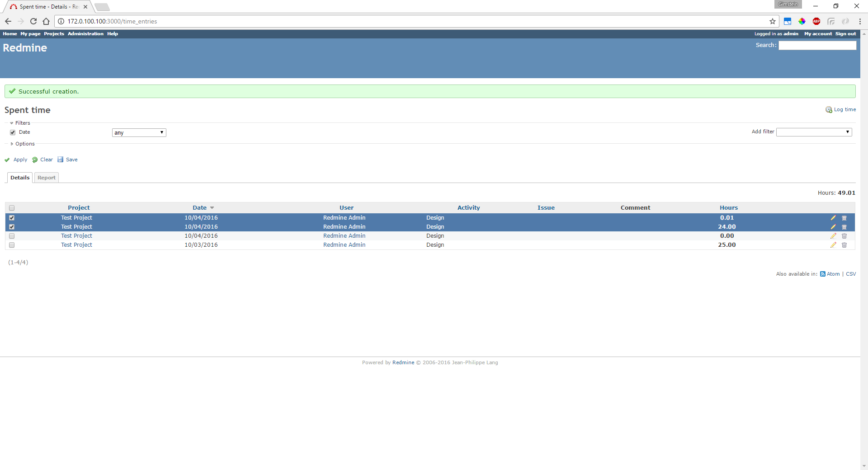
Task: Uncheck the Date filter checkbox
Action: pos(13,132)
